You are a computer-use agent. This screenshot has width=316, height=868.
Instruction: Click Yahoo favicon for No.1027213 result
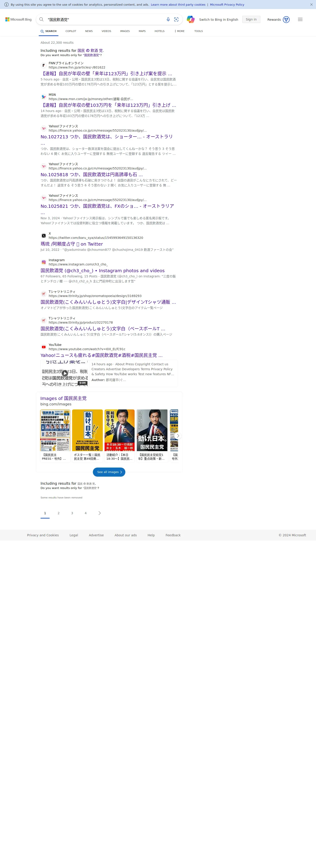(x=44, y=128)
